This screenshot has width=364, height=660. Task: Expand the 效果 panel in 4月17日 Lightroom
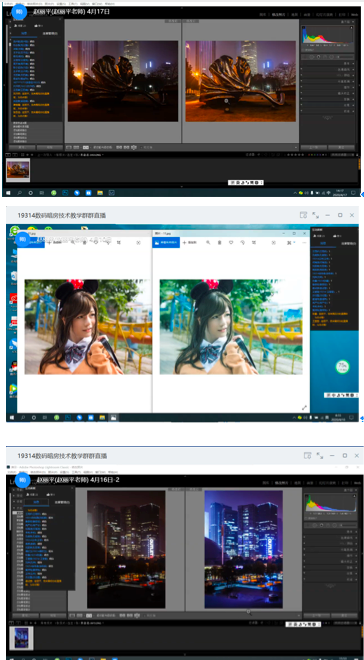tap(329, 105)
